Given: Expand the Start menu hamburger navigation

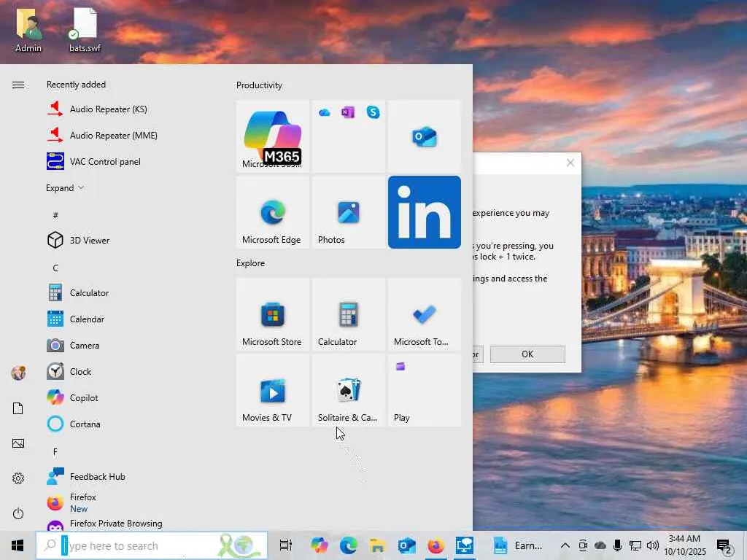Looking at the screenshot, I should (x=18, y=85).
